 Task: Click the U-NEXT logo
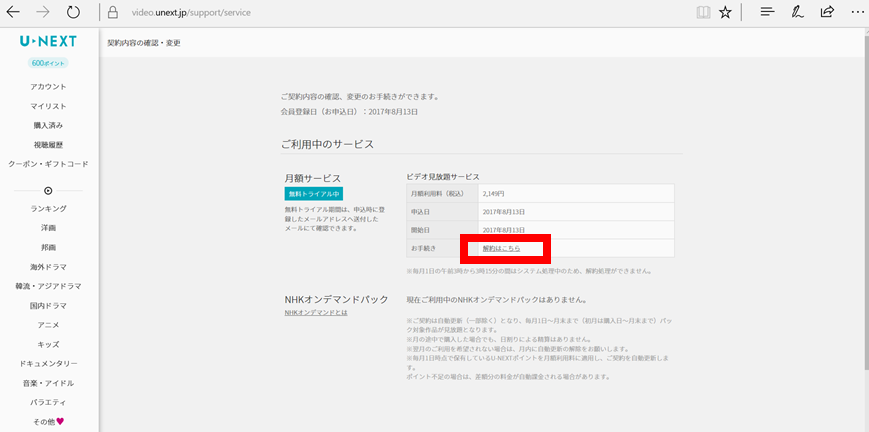click(x=48, y=41)
